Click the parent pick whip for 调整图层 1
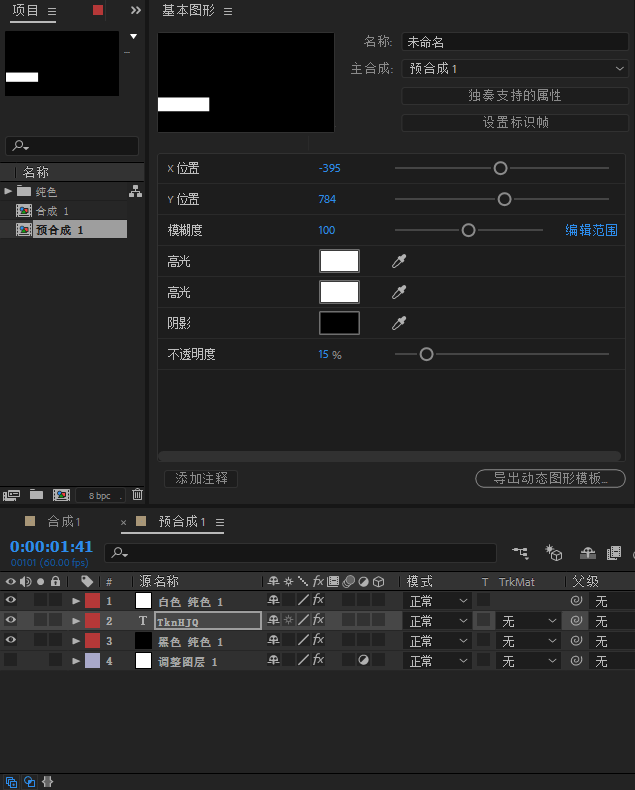 point(576,661)
